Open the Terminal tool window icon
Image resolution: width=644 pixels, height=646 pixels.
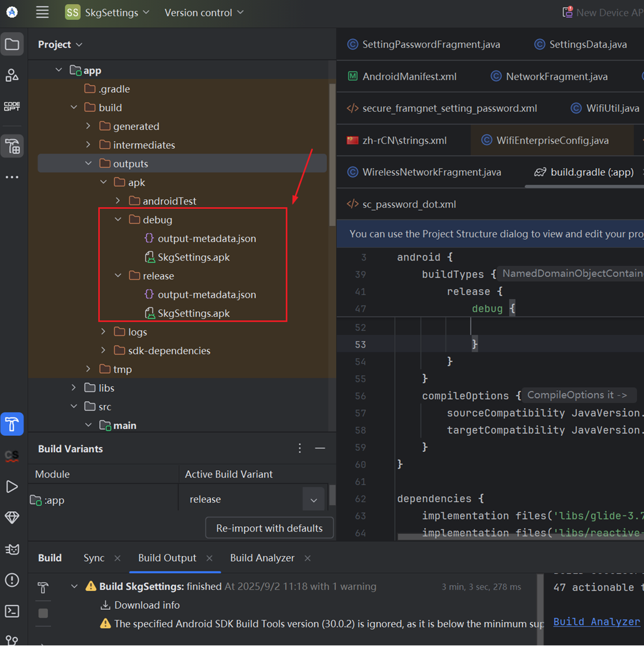[12, 611]
